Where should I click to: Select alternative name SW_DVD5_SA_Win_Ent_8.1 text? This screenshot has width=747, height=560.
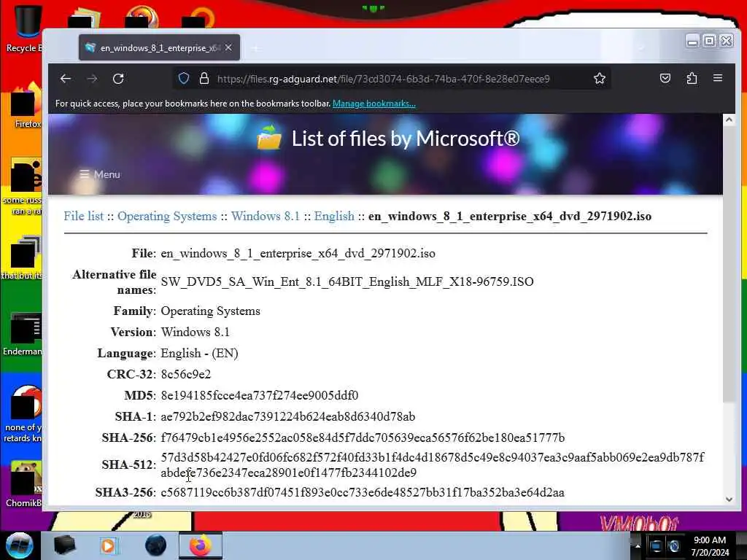coord(347,282)
